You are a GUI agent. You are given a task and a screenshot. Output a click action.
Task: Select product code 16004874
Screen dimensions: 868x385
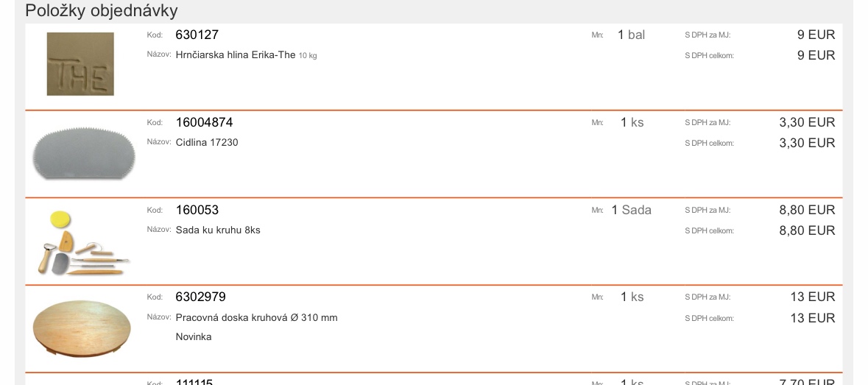point(204,122)
